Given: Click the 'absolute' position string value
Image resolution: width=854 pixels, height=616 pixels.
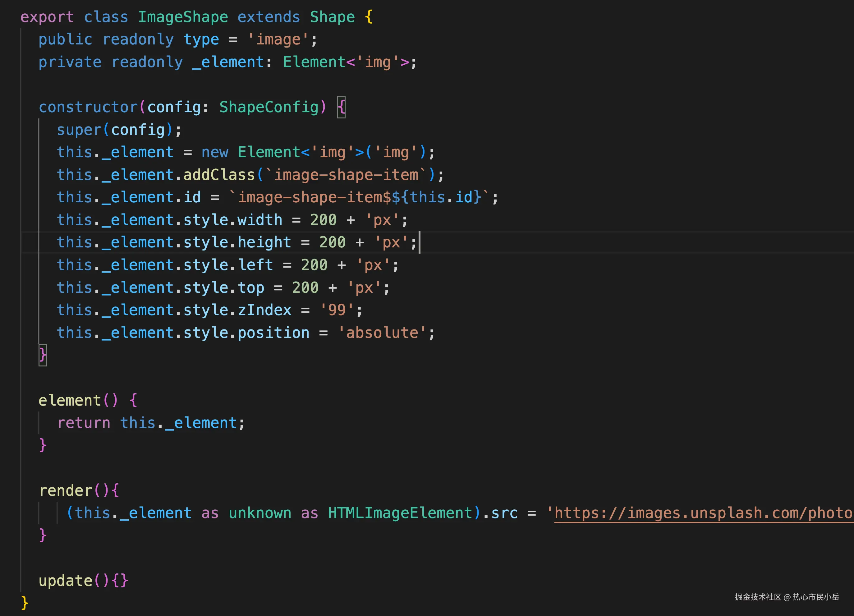Looking at the screenshot, I should click(382, 333).
